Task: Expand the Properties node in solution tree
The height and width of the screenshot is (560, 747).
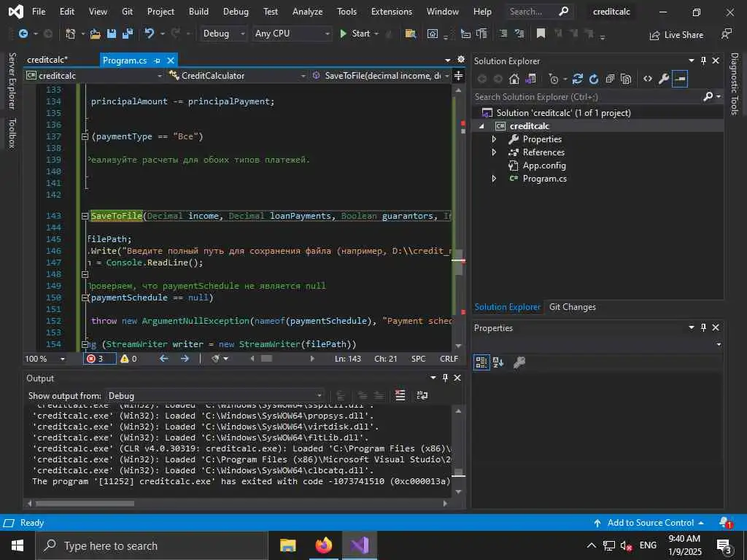Action: pyautogui.click(x=494, y=139)
